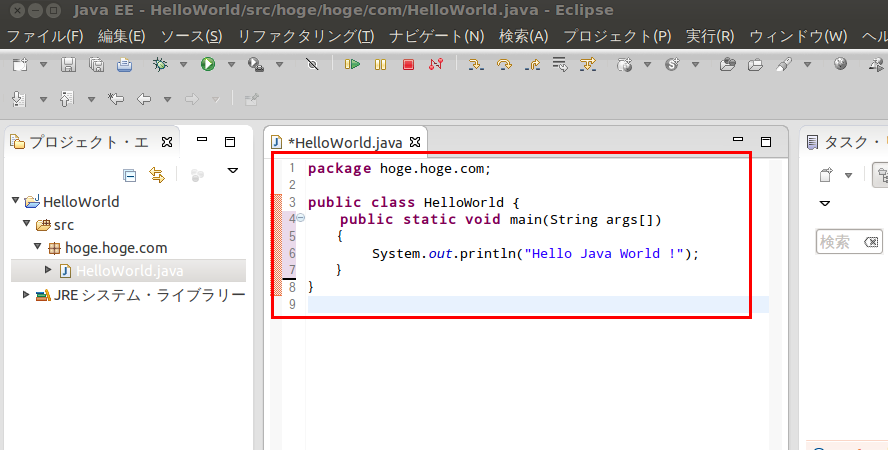Open the Search icon dropdown arrow
This screenshot has height=450, width=888.
(807, 65)
